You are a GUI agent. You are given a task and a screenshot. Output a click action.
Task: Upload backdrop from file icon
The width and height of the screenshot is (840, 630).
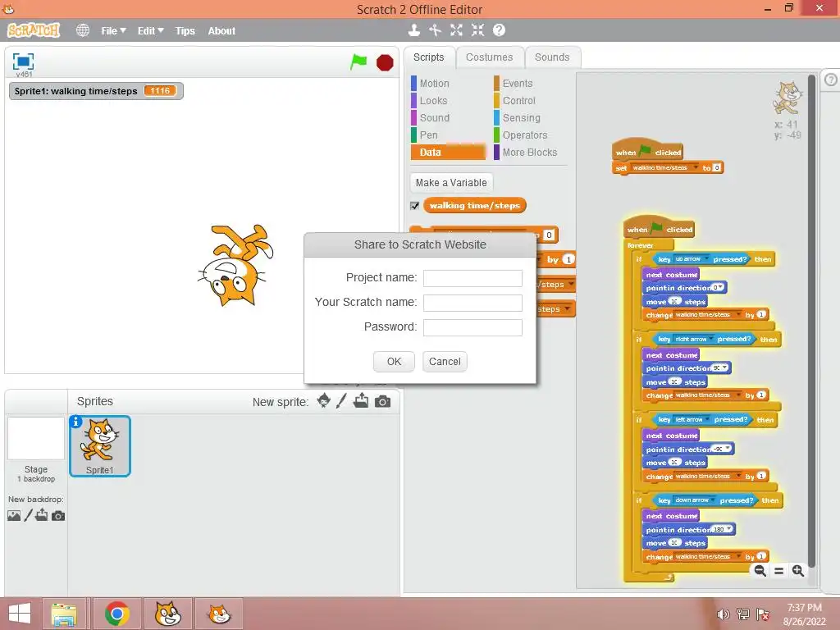(x=42, y=515)
